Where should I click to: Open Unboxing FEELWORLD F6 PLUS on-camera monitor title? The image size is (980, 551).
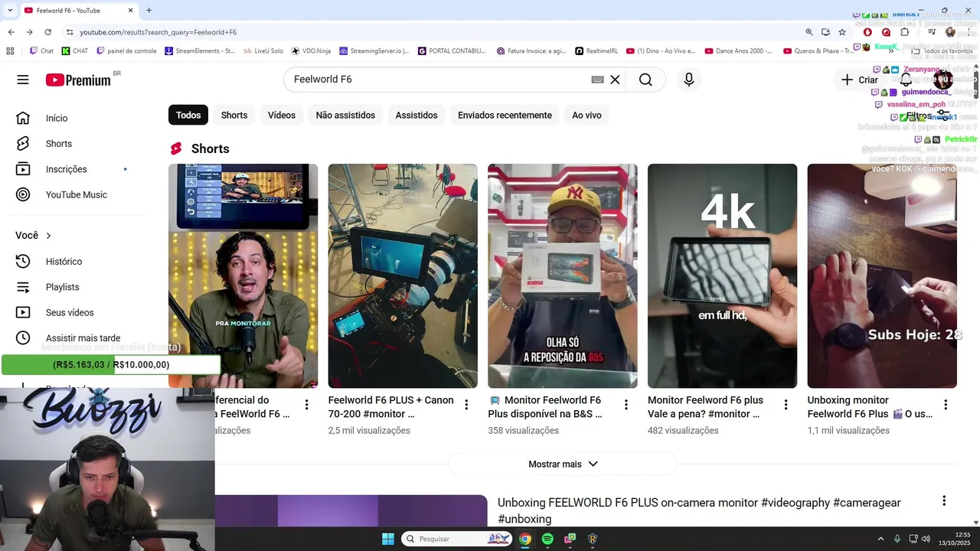coord(699,510)
